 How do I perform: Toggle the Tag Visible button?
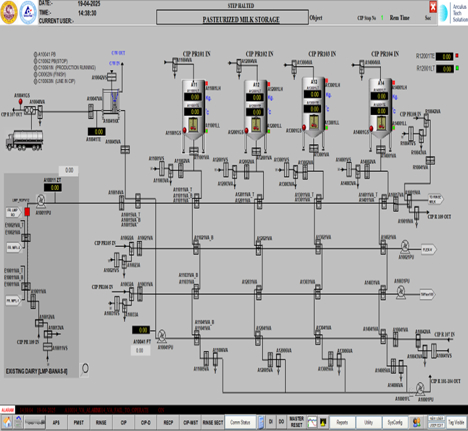click(456, 422)
